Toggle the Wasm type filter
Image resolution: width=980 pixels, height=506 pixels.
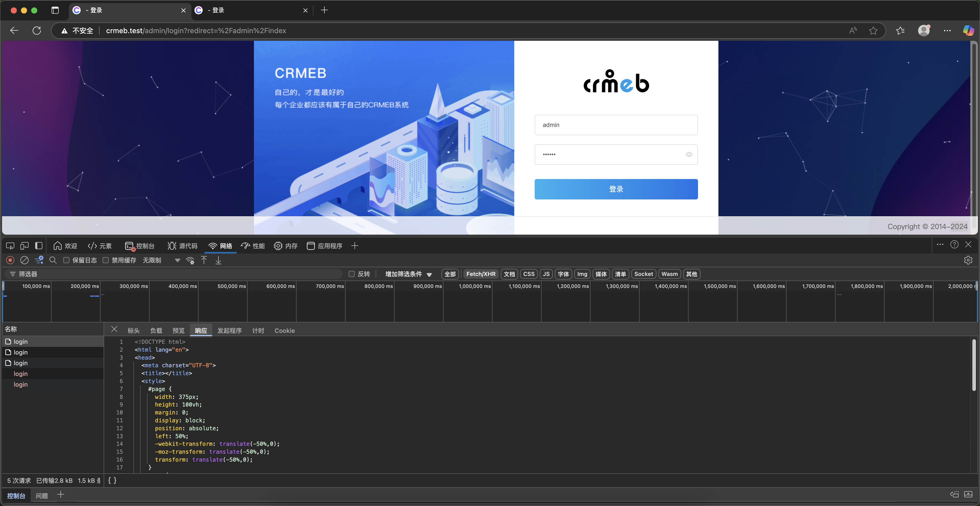tap(669, 274)
